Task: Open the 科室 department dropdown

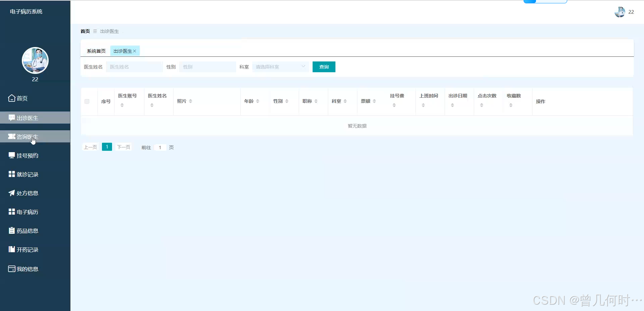Action: 280,67
